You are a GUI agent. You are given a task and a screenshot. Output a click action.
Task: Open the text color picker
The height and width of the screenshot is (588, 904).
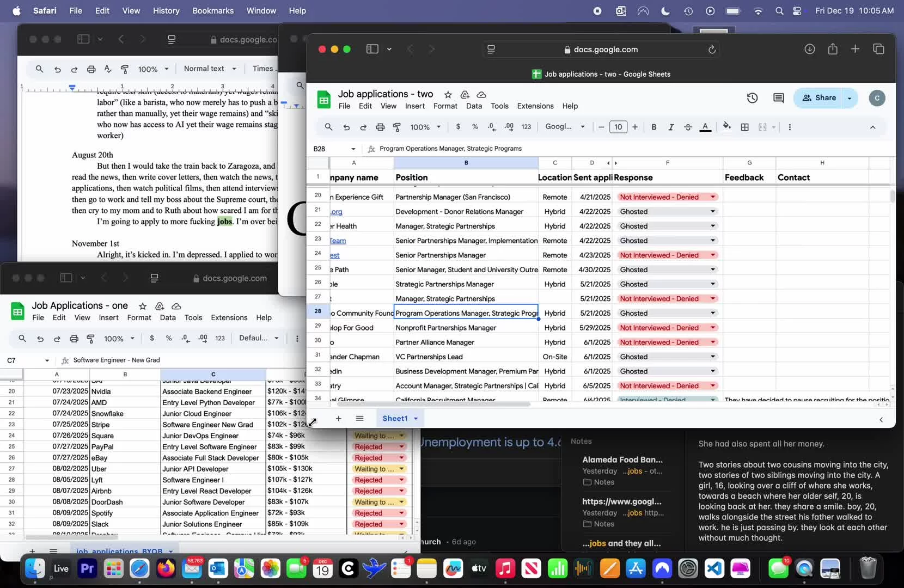(705, 127)
